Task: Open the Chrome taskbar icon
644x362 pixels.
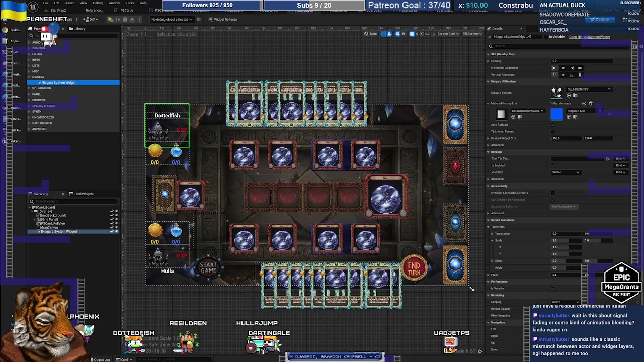Action: 5,30
